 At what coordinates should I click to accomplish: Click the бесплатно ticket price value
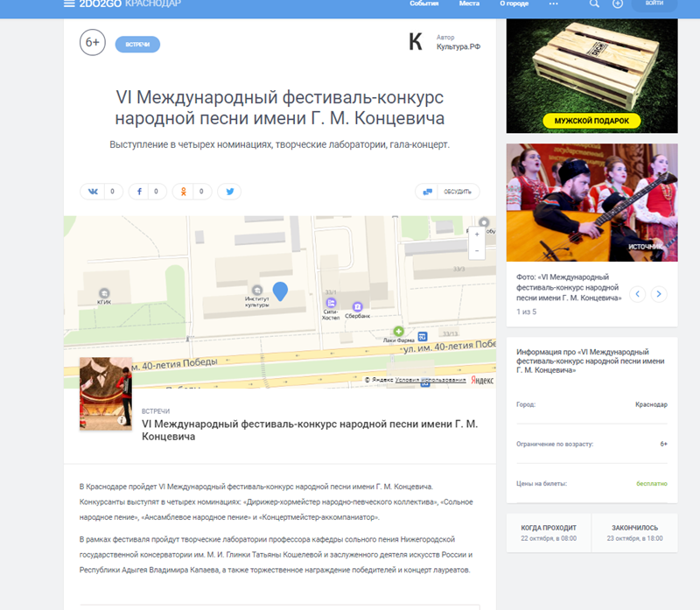(652, 484)
